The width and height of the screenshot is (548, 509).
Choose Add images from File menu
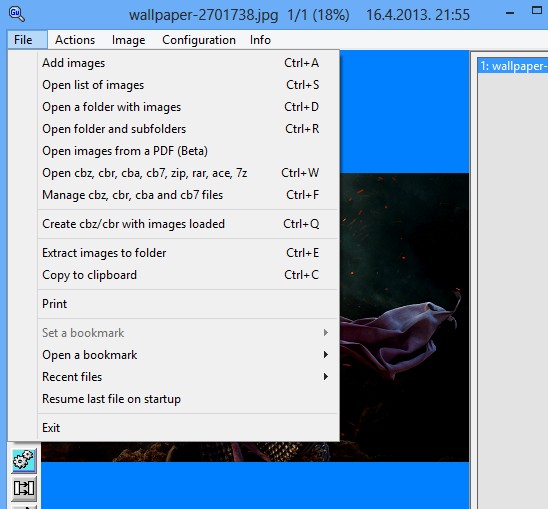[188, 63]
